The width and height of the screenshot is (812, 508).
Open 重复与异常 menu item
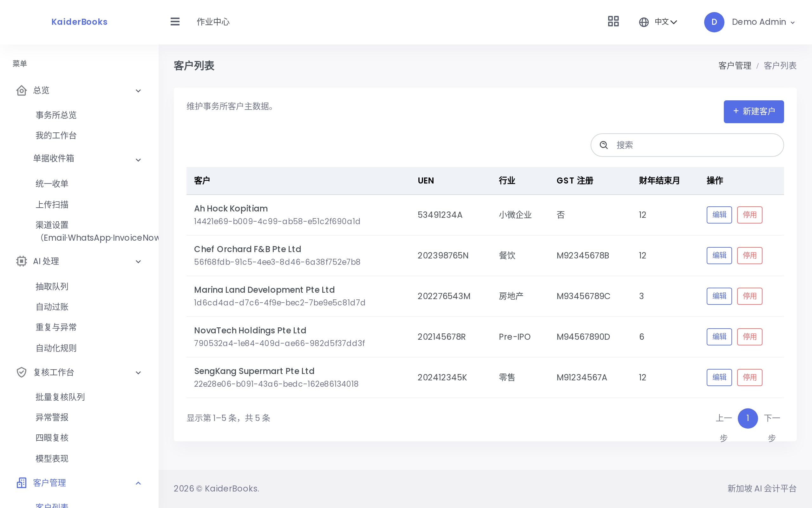(56, 327)
